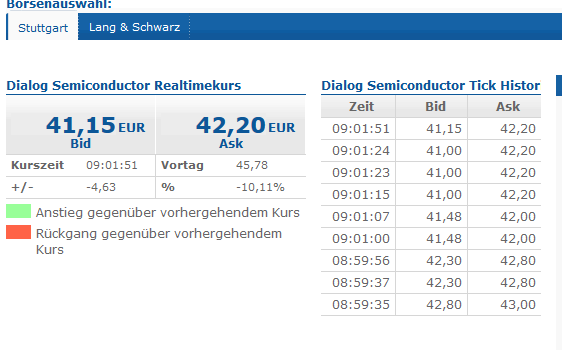Click the percent change -10,11%
This screenshot has width=562, height=361.
click(260, 187)
